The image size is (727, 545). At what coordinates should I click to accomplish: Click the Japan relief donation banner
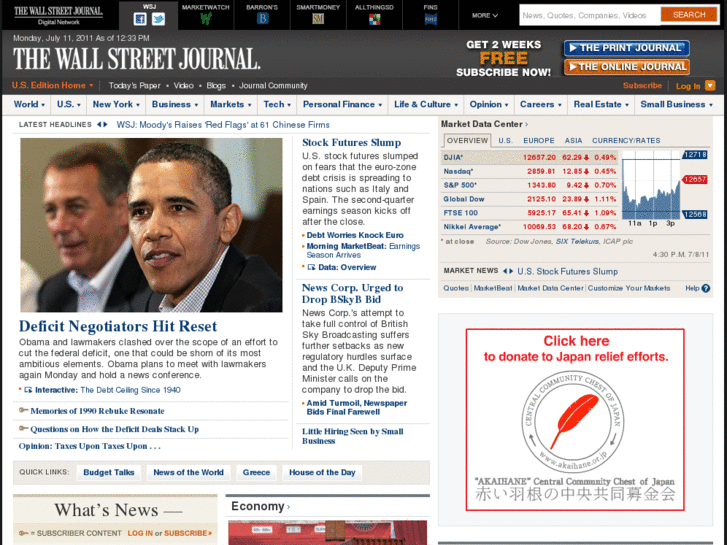tap(575, 420)
